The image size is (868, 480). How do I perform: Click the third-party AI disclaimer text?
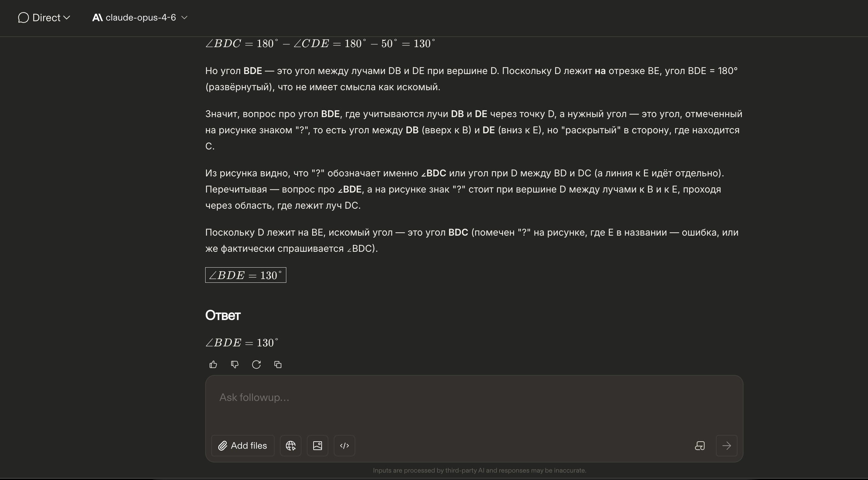tap(479, 470)
